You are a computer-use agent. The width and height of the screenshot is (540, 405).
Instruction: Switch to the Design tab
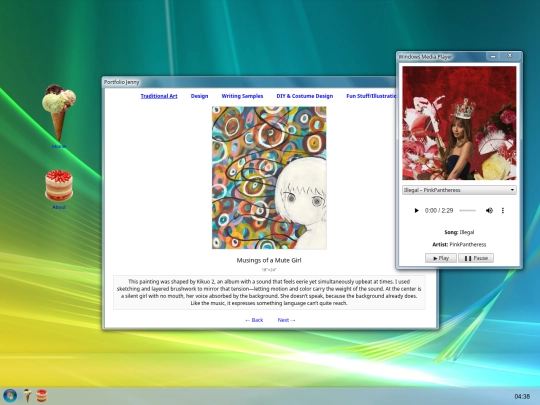(199, 96)
